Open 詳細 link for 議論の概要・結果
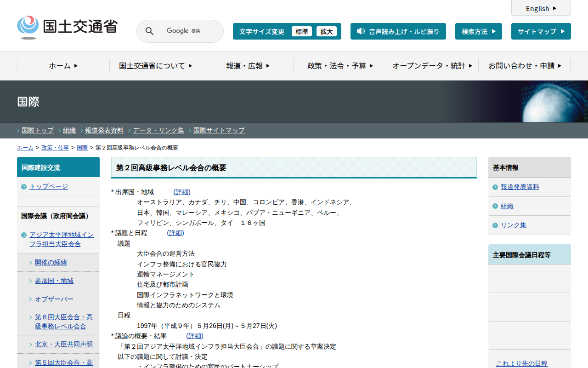Viewport: 588px width, 368px height. click(195, 336)
